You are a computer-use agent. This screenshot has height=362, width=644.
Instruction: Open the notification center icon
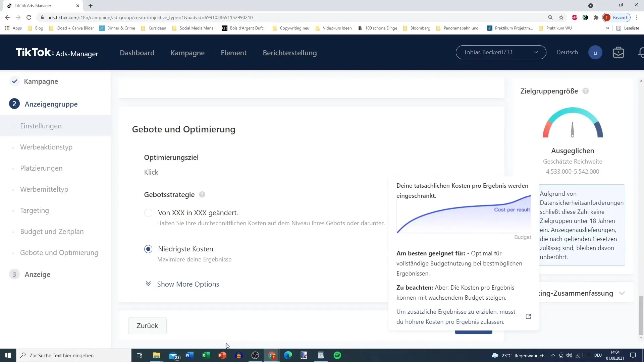[x=633, y=355]
